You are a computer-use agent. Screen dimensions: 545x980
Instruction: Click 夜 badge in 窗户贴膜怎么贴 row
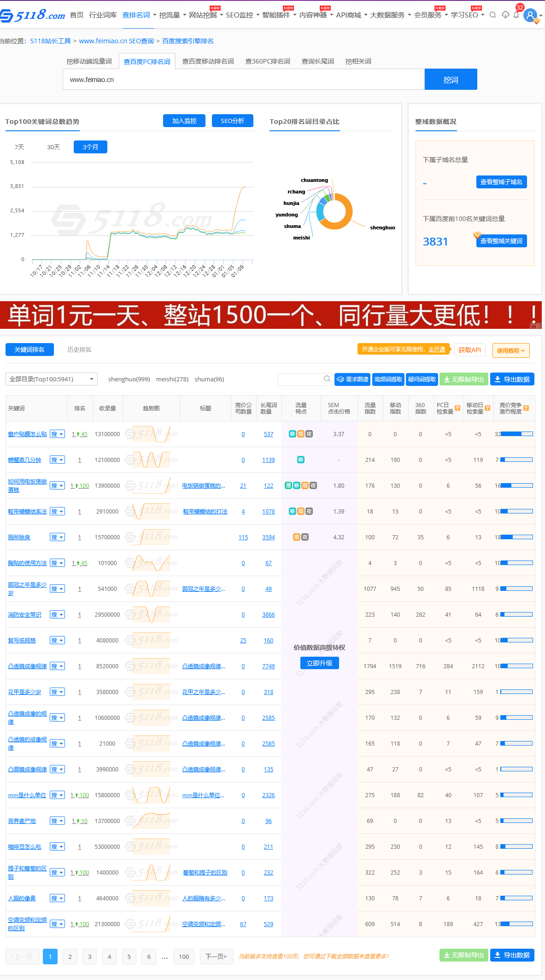pos(309,434)
